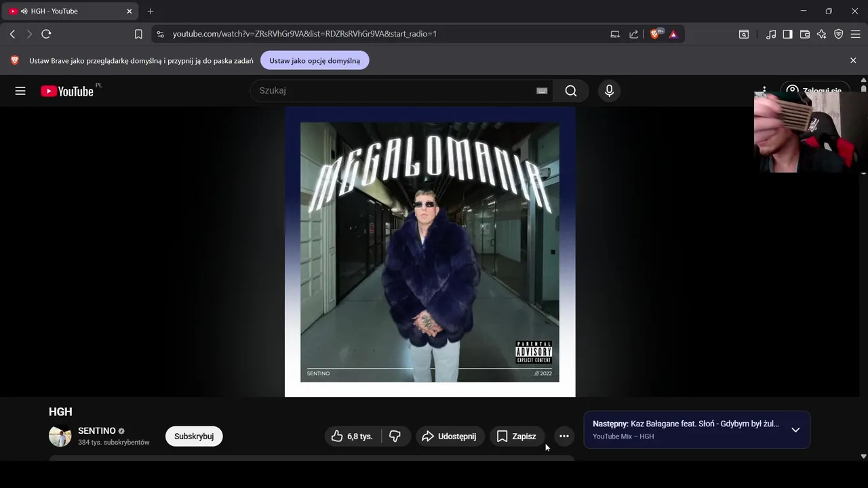Install app icon in address bar
This screenshot has width=868, height=488.
pyautogui.click(x=615, y=34)
